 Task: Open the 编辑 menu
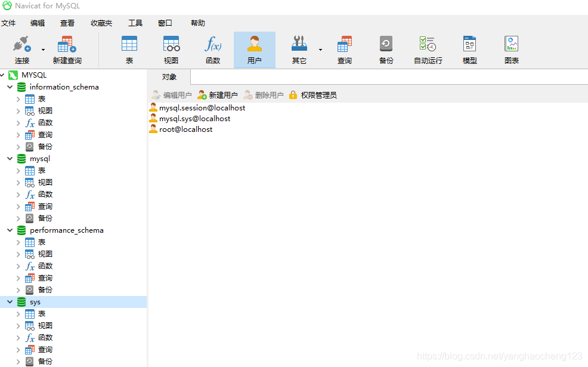[x=38, y=23]
